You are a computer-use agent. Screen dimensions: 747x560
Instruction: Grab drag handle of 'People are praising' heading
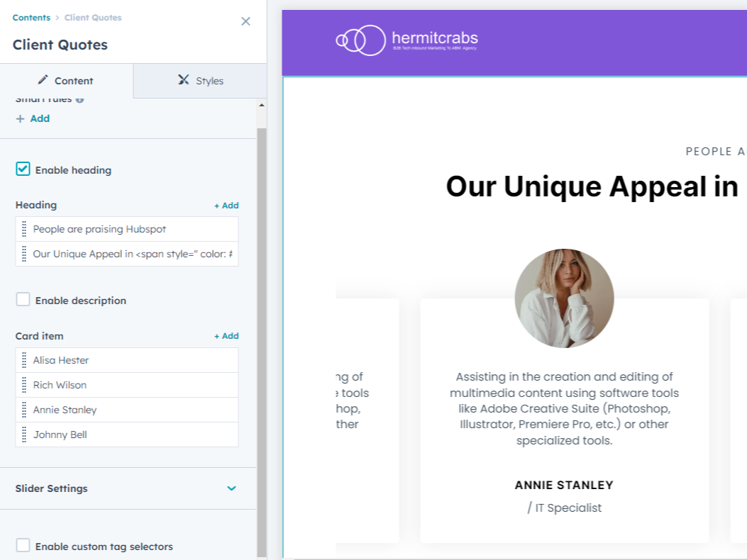click(24, 229)
